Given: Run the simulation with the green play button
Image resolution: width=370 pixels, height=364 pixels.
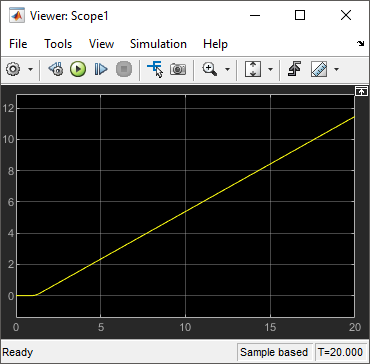Looking at the screenshot, I should tap(78, 69).
